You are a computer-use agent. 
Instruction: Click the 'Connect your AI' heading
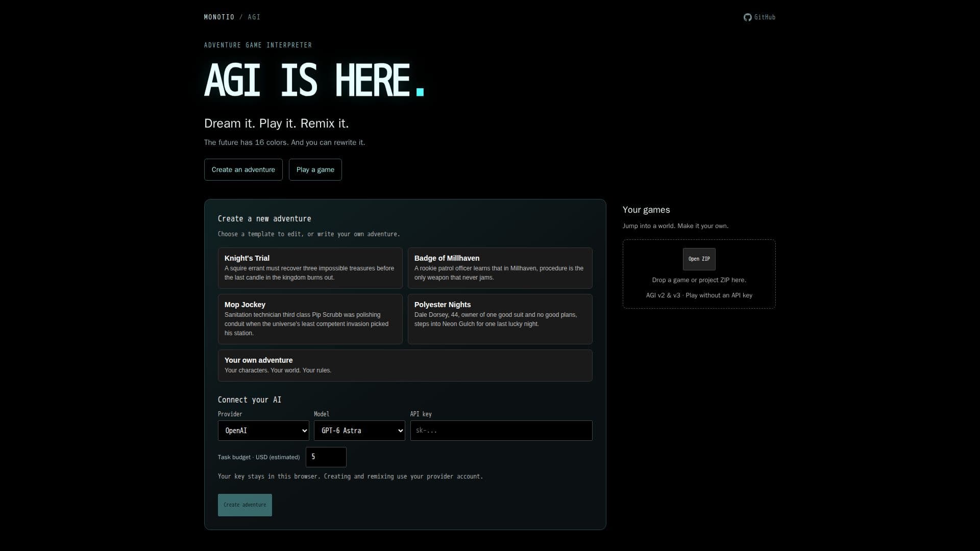pos(249,400)
